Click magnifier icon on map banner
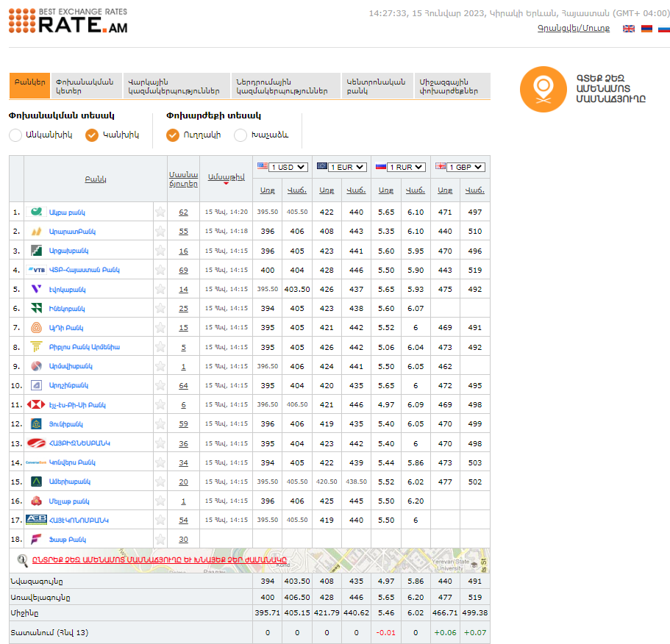 click(22, 560)
